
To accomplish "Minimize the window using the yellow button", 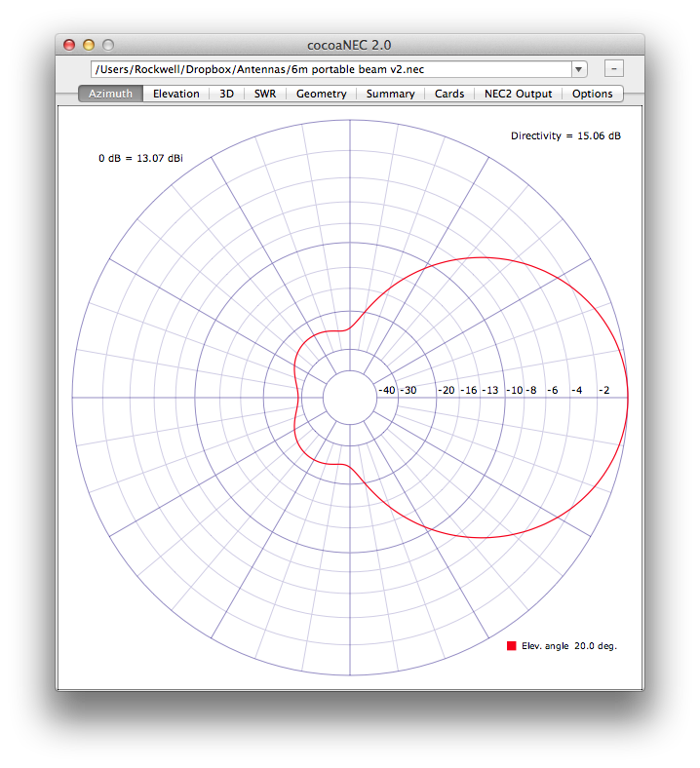I will tap(89, 45).
